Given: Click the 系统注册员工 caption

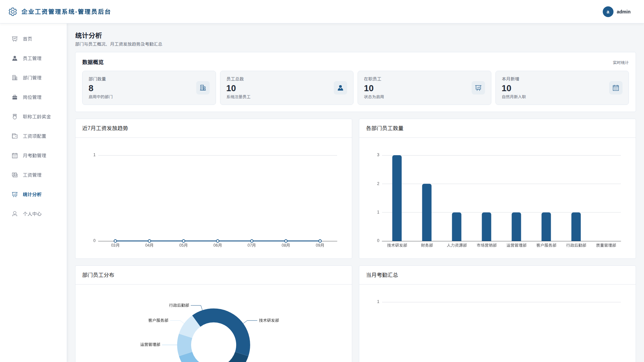Looking at the screenshot, I should pos(238,97).
